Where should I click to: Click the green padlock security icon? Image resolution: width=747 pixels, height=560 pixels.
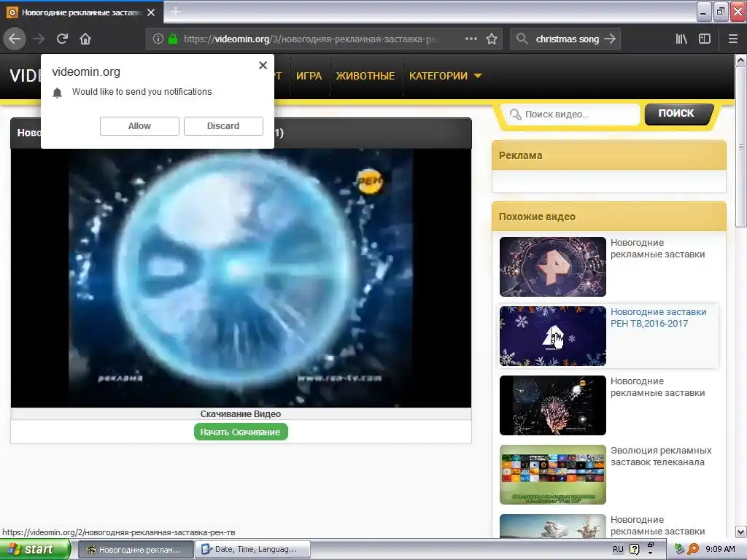coord(173,39)
